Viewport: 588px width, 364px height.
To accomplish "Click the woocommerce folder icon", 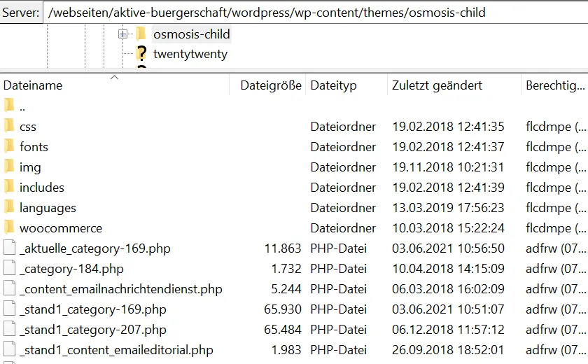I will pyautogui.click(x=10, y=227).
